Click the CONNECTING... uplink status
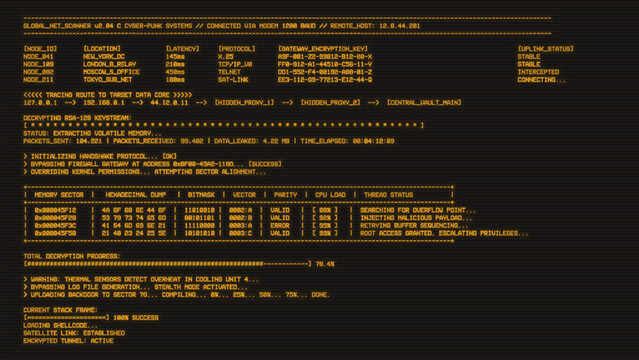Screen dimensions: 639x360 tap(542, 80)
